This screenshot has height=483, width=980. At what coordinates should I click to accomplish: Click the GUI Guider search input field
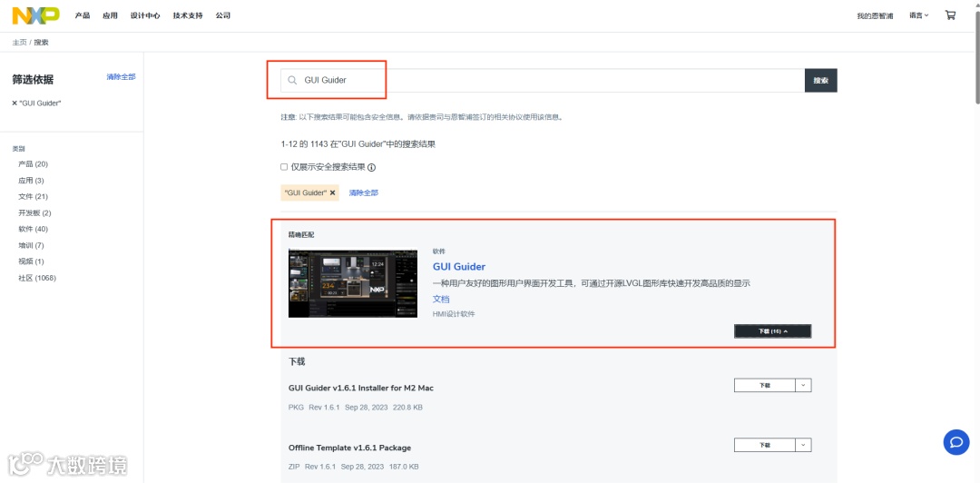click(x=543, y=80)
